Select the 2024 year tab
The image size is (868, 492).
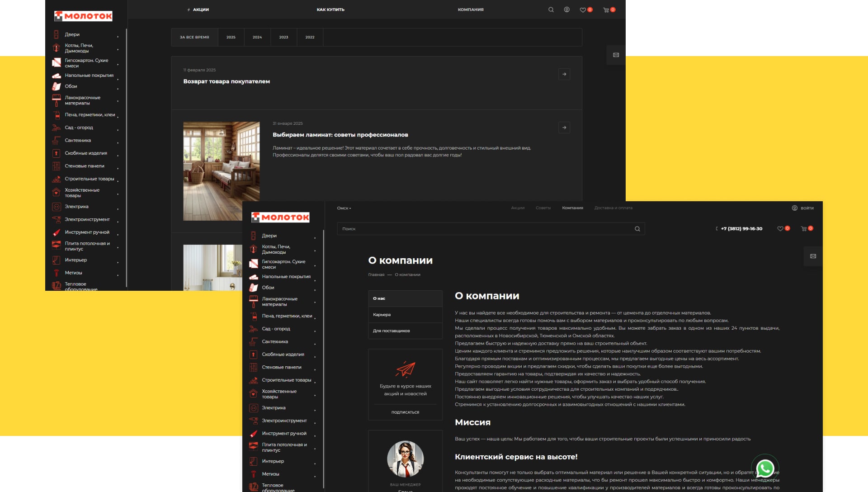[x=257, y=37]
